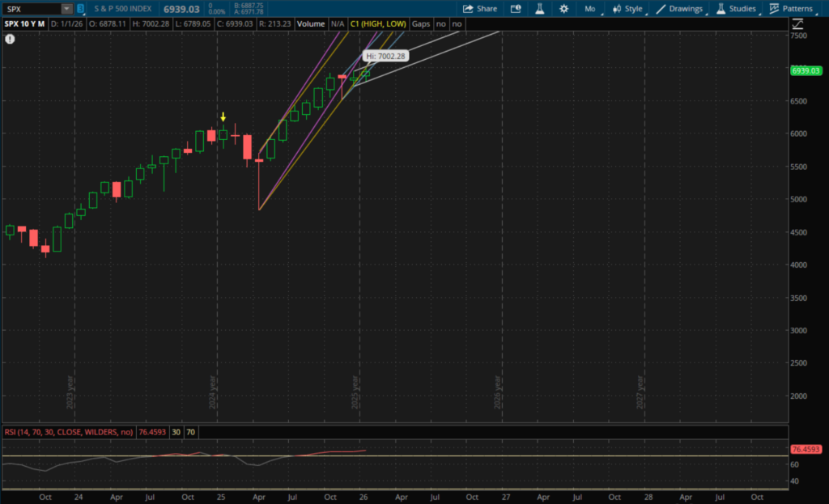
Task: Click the Gaps label in header
Action: pos(420,24)
